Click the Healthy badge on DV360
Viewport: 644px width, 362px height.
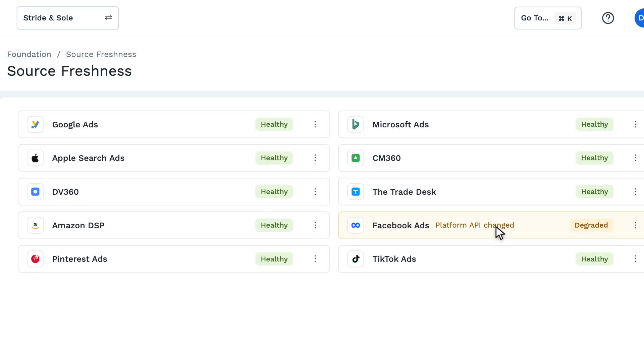coord(274,192)
